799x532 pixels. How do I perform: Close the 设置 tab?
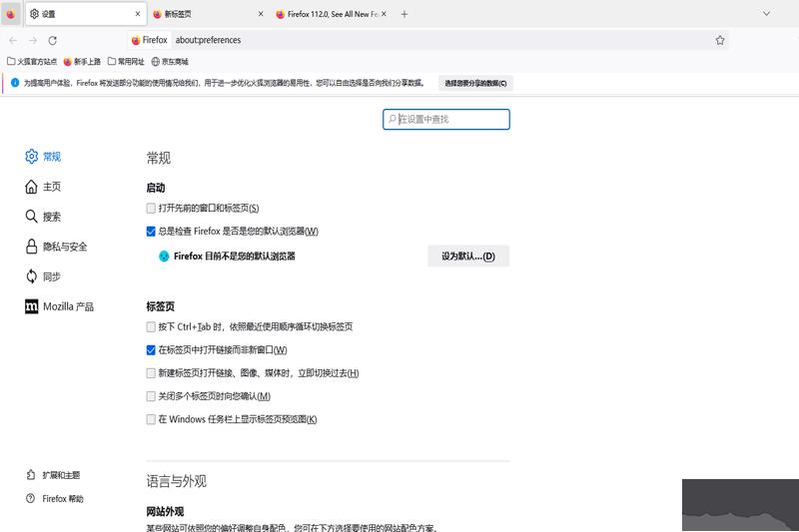pos(138,14)
